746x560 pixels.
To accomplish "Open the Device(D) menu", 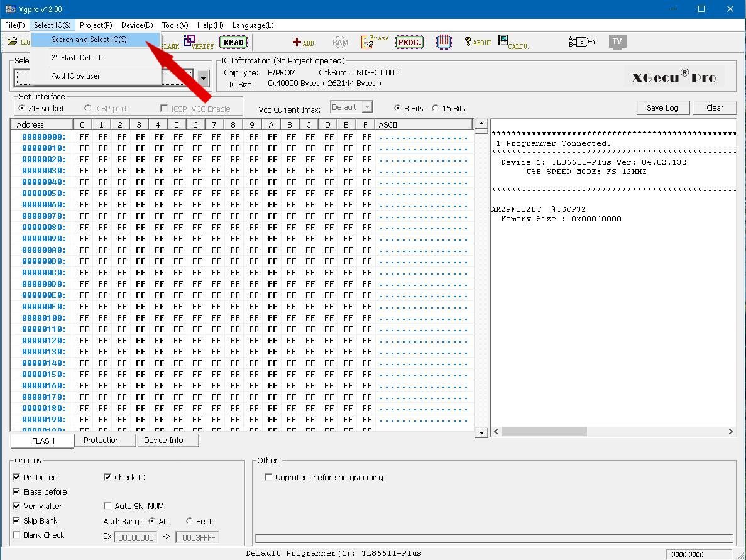I will tap(137, 25).
